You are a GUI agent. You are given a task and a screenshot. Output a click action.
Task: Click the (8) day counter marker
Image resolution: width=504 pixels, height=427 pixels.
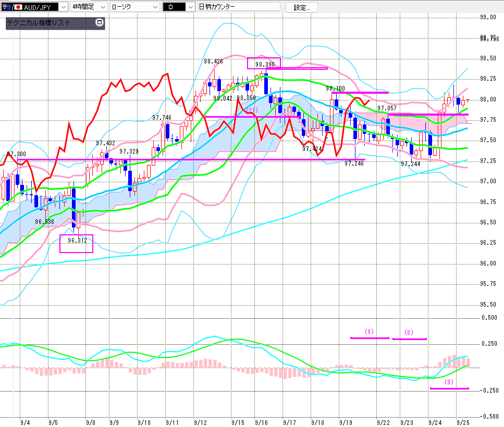point(409,332)
